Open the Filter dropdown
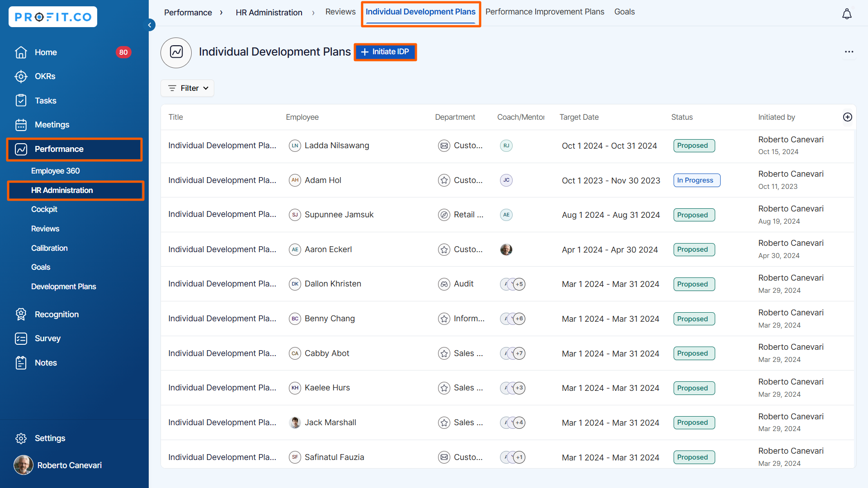This screenshot has width=868, height=488. [x=188, y=88]
